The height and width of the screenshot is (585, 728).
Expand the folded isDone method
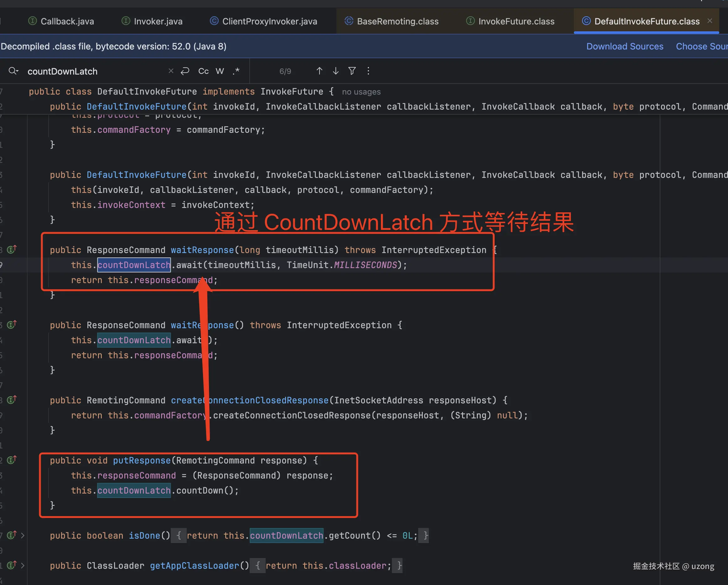(22, 536)
